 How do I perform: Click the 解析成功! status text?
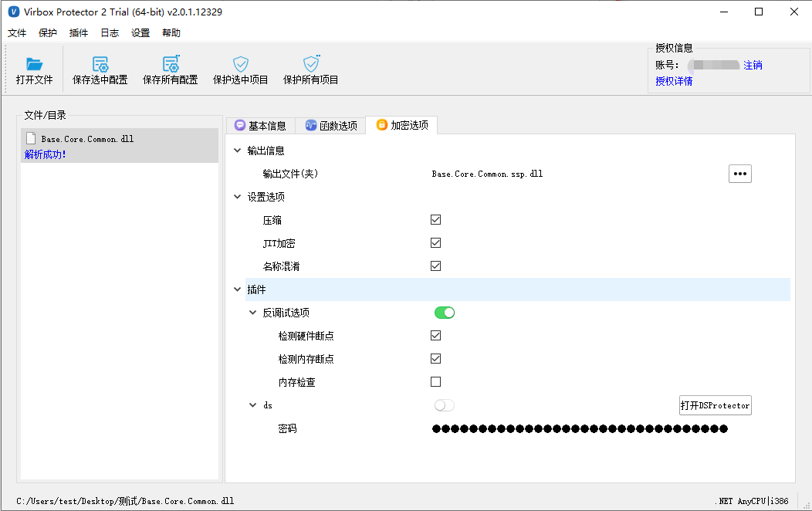pyautogui.click(x=45, y=154)
